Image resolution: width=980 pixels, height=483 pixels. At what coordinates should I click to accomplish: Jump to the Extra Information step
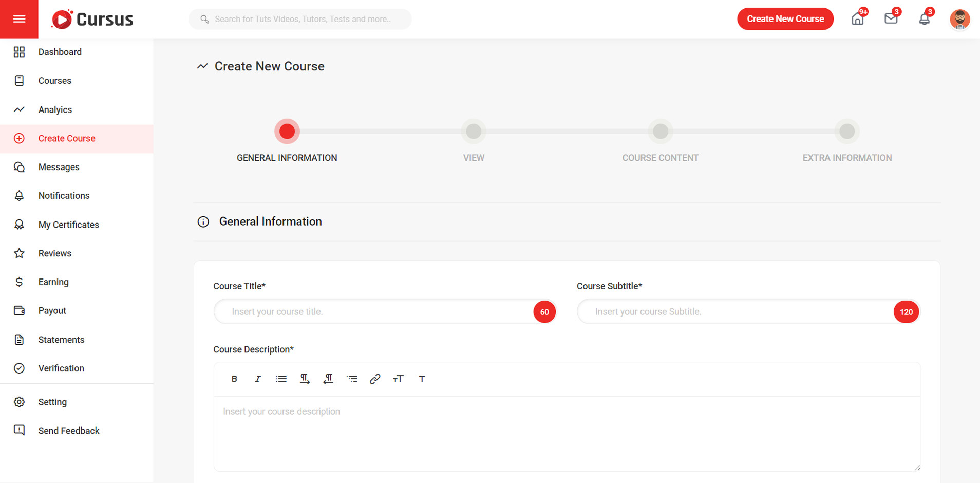(x=846, y=132)
